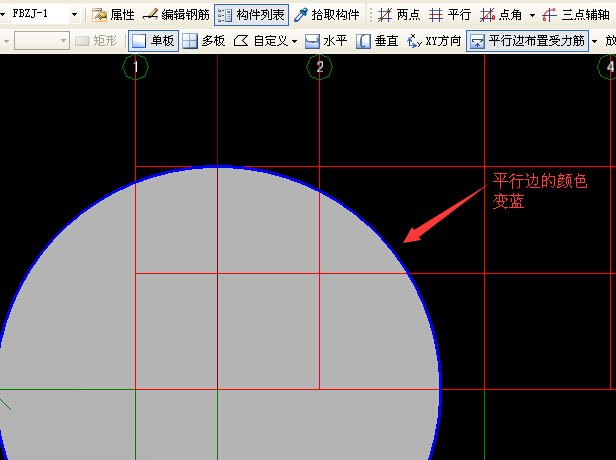This screenshot has height=460, width=616.
Task: Expand dropdown after 平行边布置受力筋
Action: pyautogui.click(x=594, y=41)
